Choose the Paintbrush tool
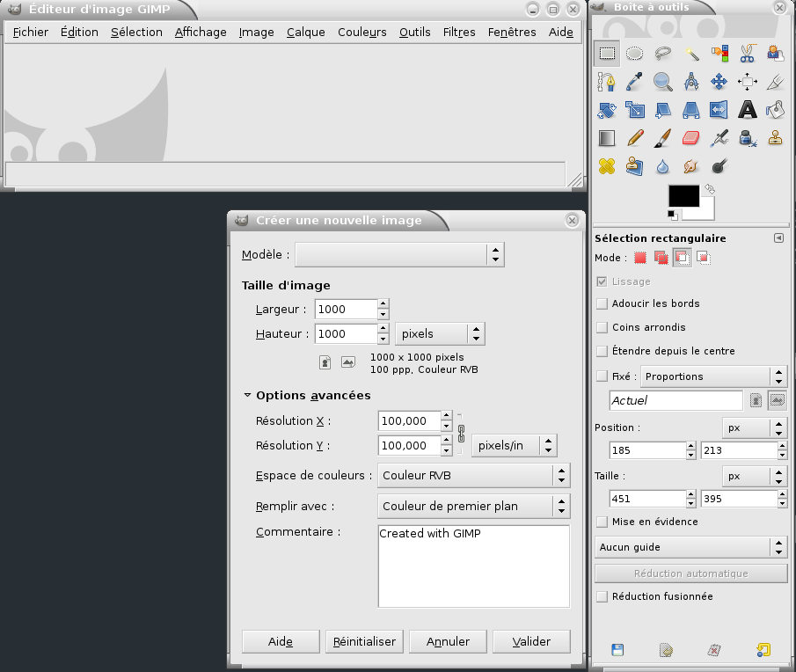 point(662,138)
